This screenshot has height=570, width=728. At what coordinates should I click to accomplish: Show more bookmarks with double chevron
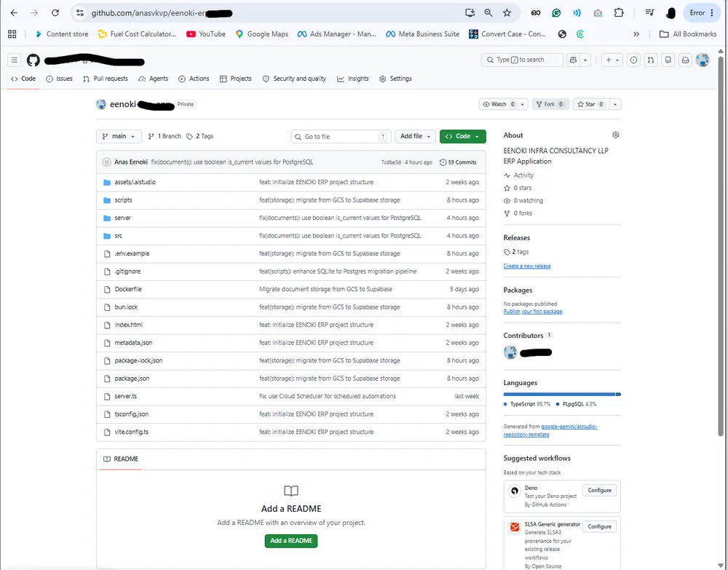pos(636,34)
